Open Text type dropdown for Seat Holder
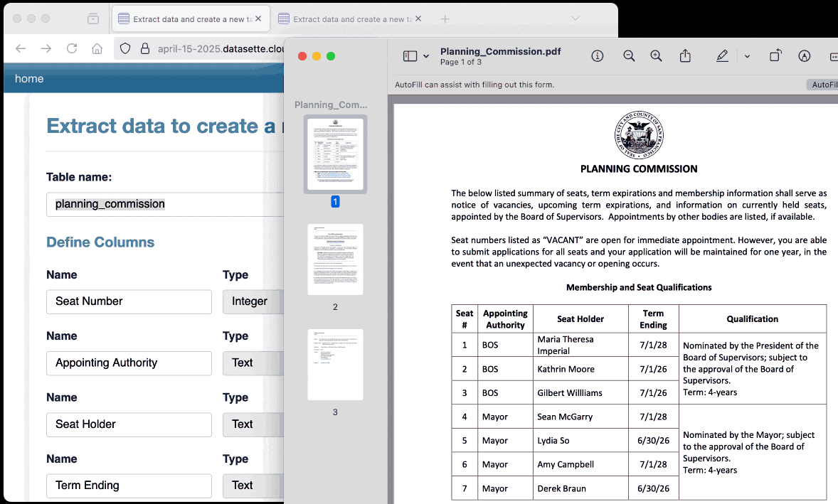This screenshot has height=504, width=838. click(x=253, y=424)
